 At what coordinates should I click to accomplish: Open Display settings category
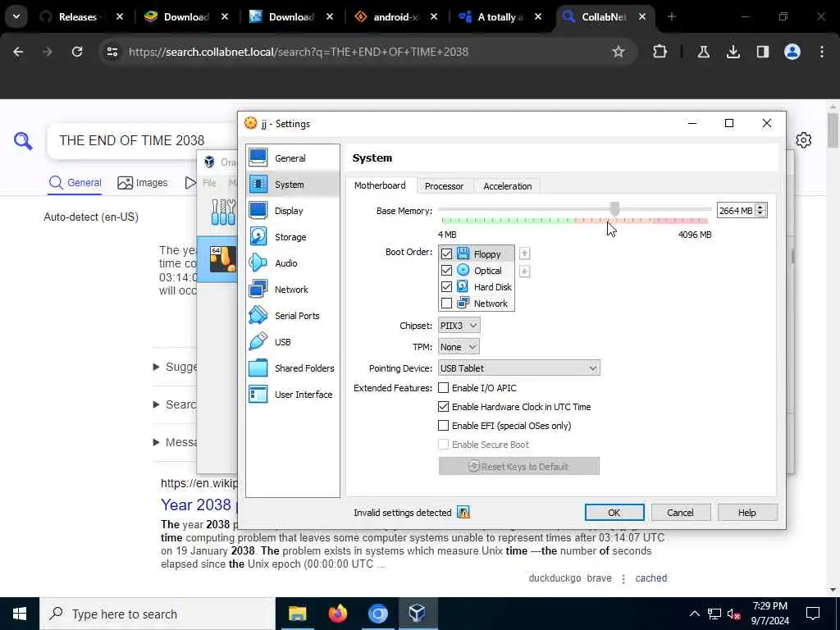(293, 211)
